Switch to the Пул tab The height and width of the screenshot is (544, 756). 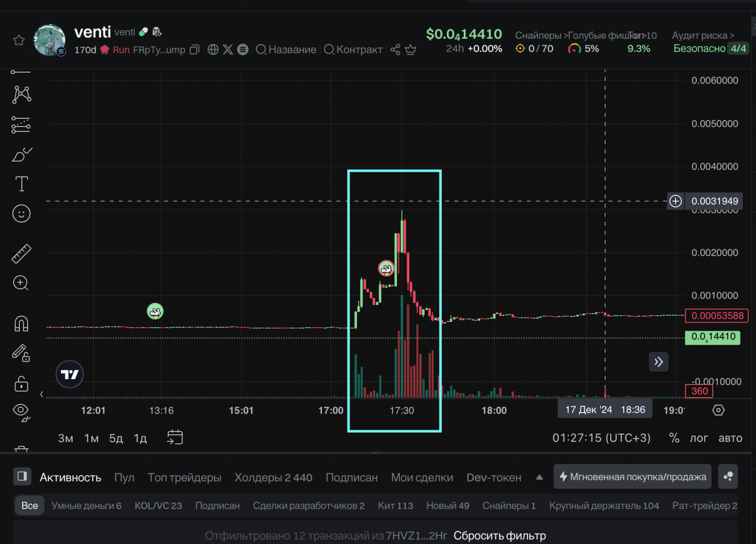(x=124, y=478)
